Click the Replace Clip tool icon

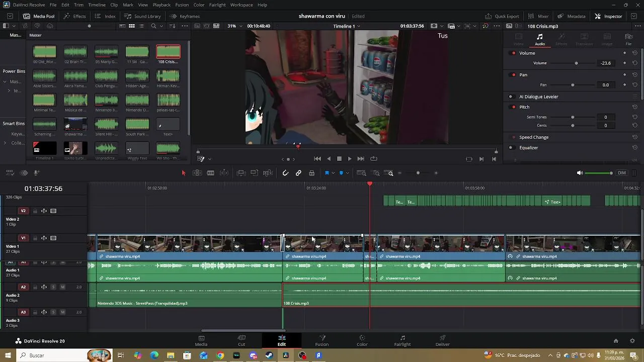[268, 173]
